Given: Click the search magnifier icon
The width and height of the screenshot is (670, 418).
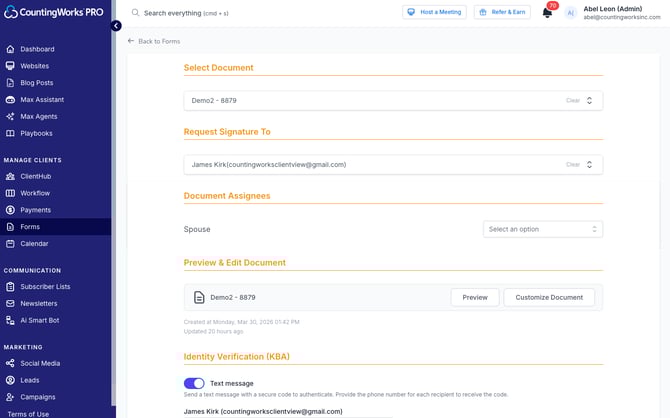Looking at the screenshot, I should 135,13.
